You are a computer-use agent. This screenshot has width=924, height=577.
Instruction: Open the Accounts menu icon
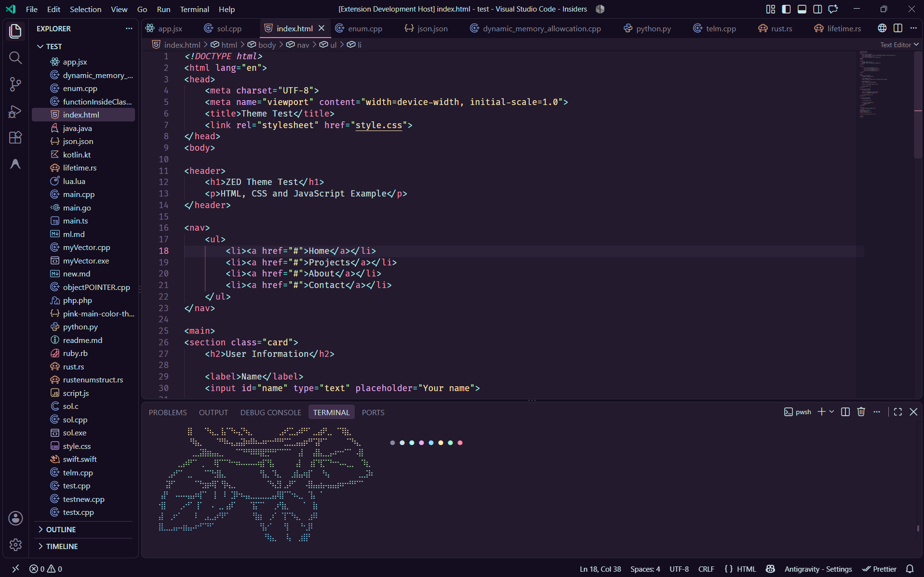pos(15,518)
